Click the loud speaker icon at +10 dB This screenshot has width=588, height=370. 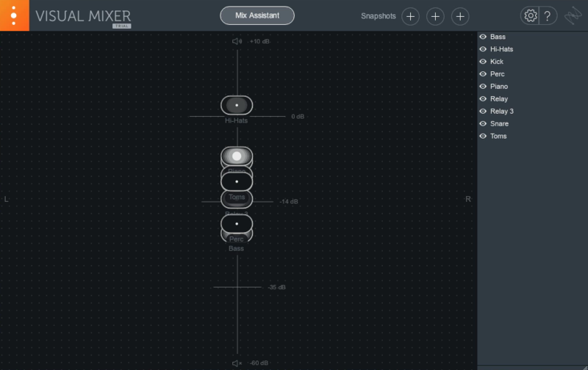point(237,41)
